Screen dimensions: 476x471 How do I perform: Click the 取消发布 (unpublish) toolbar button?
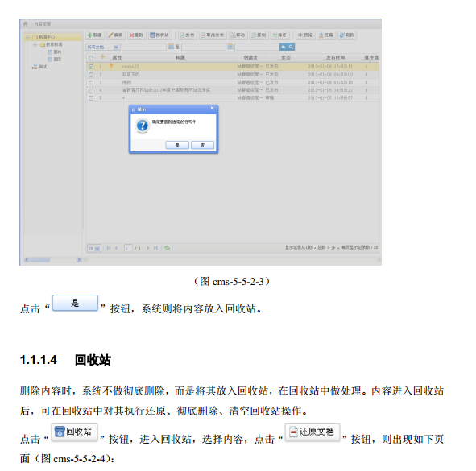(213, 35)
